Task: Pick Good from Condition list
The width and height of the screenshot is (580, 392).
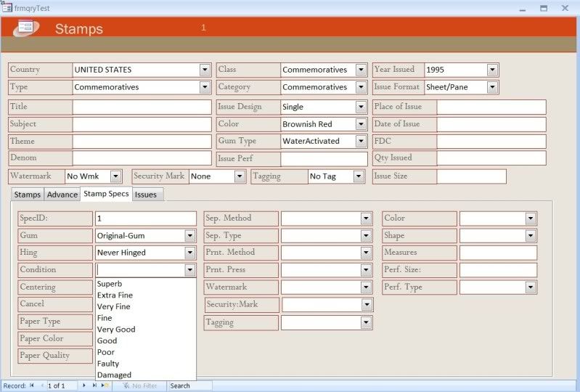Action: click(146, 340)
